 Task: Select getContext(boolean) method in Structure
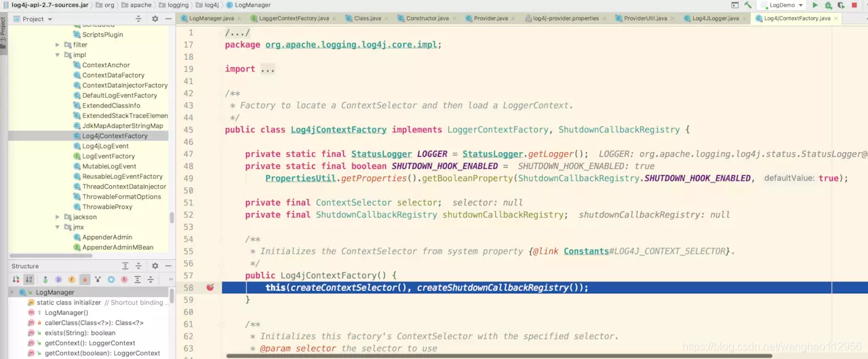[102, 354]
